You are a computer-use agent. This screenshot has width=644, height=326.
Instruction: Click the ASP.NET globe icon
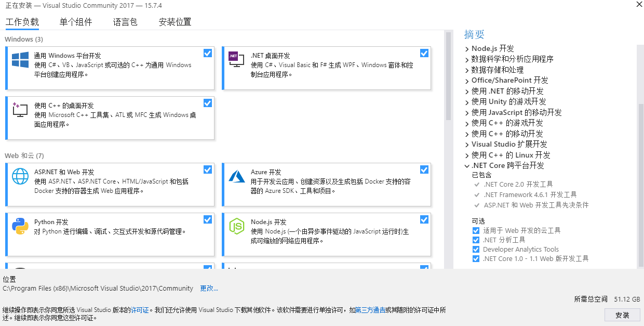click(20, 176)
